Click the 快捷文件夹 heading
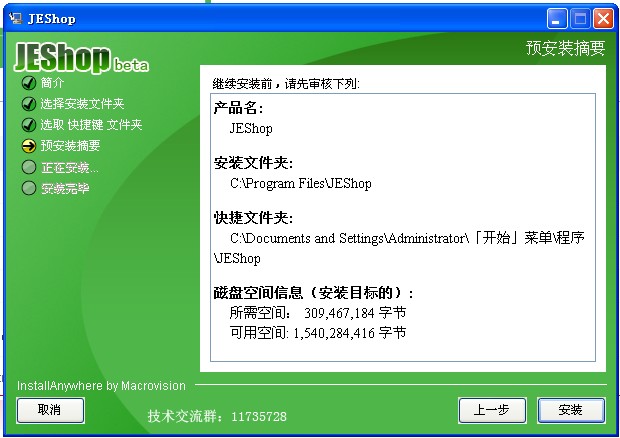 tap(253, 218)
